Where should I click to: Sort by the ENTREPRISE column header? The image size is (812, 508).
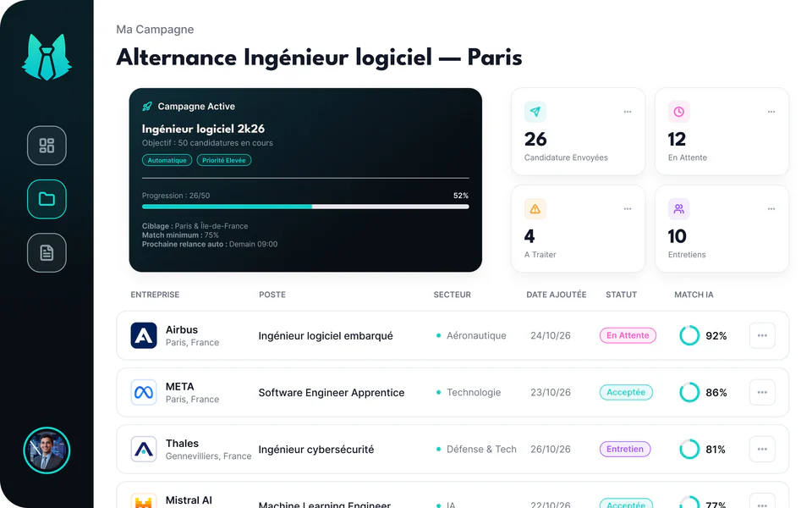[155, 295]
